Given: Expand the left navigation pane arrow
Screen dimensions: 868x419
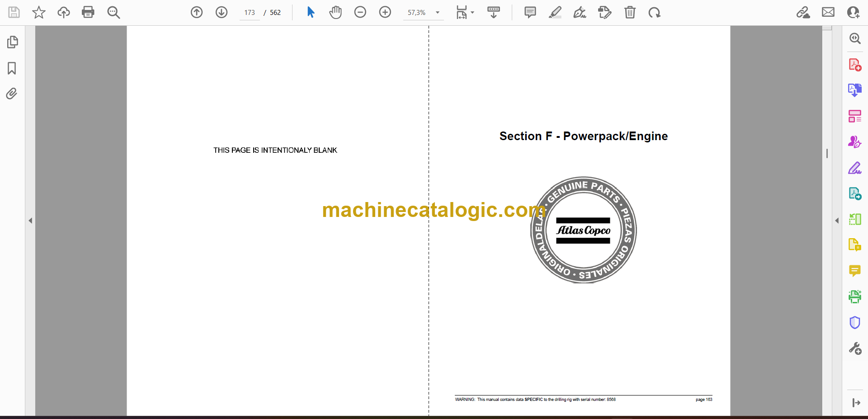Looking at the screenshot, I should coord(30,221).
